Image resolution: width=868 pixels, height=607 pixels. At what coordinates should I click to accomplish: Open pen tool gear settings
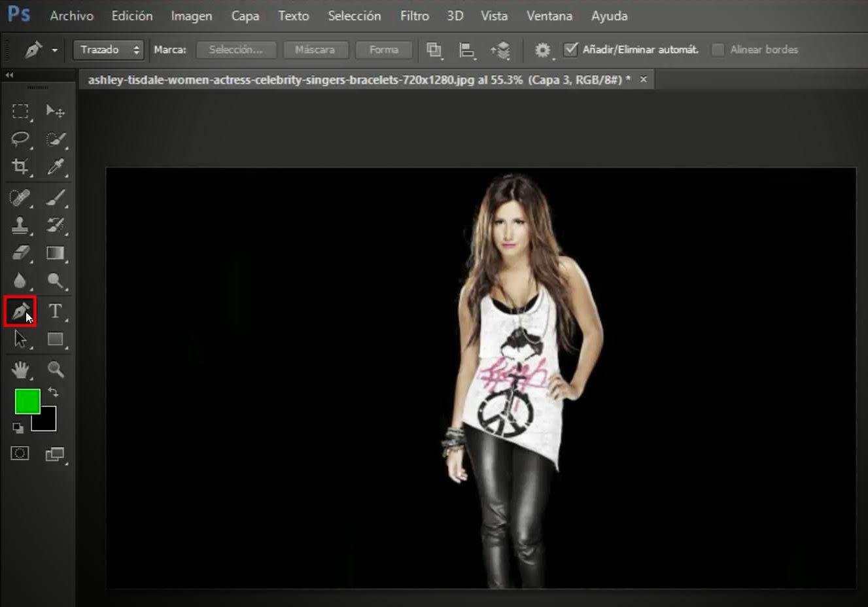542,50
